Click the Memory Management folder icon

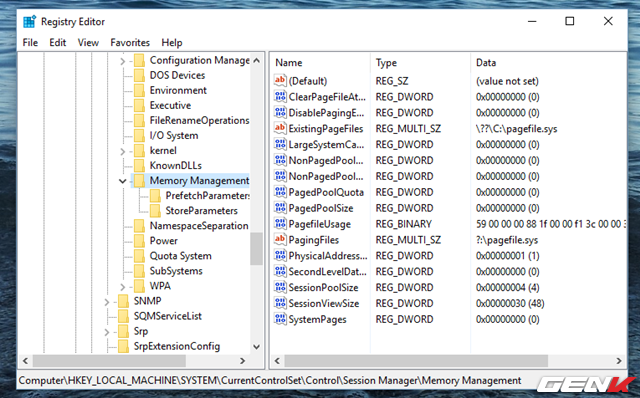139,180
